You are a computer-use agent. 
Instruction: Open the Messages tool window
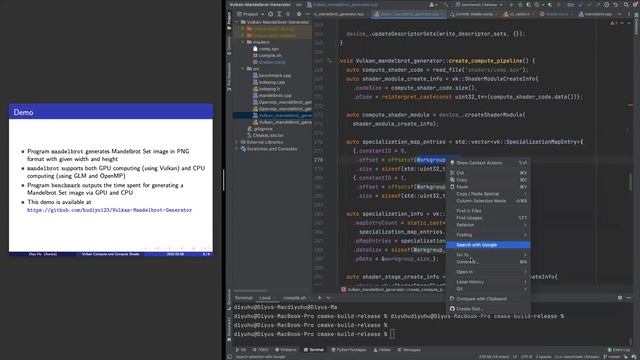pyautogui.click(x=409, y=350)
